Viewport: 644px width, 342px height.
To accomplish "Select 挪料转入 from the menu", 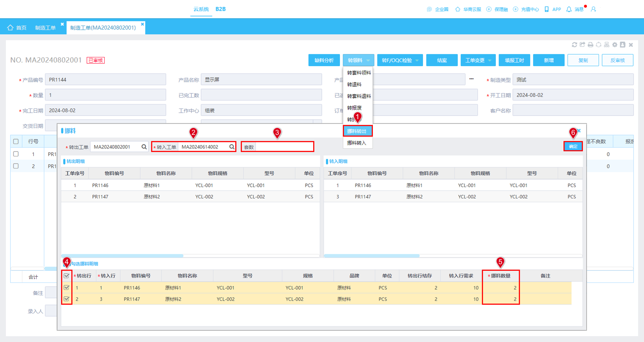I will tap(357, 143).
